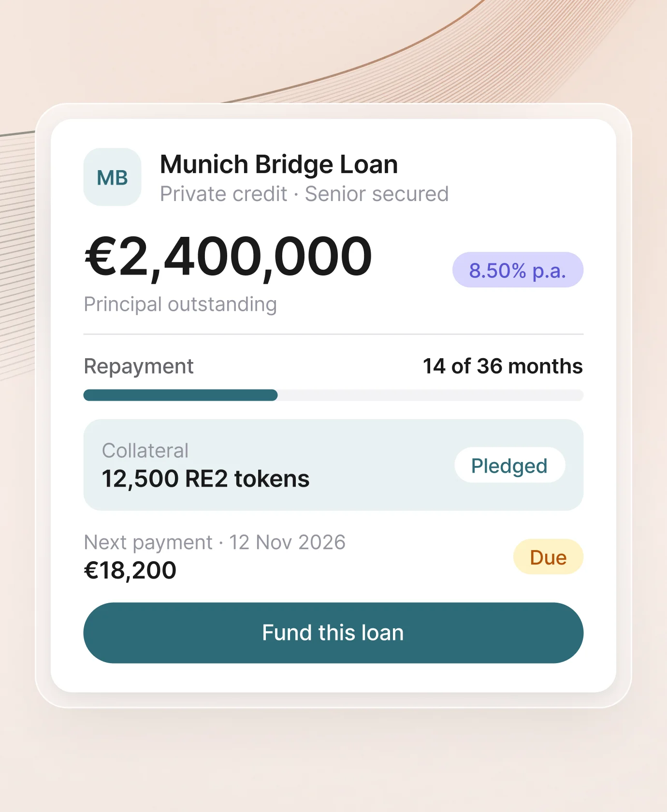Click the unfilled part of repayment progress bar

coord(431,395)
